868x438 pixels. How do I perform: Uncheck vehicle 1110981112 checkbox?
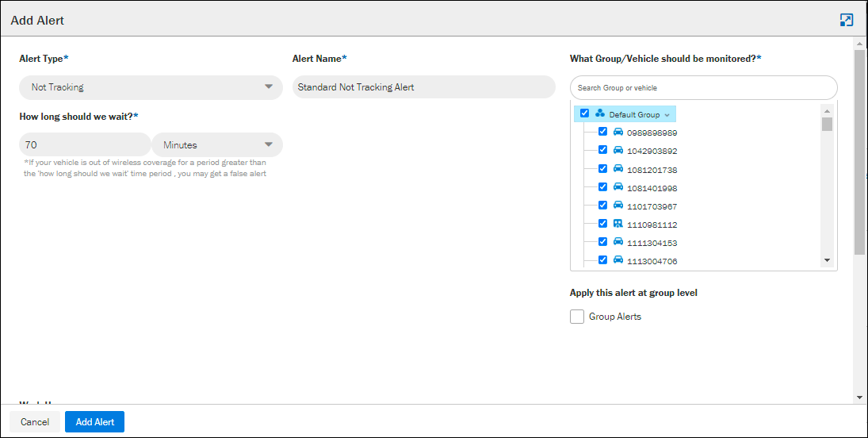[x=602, y=224]
